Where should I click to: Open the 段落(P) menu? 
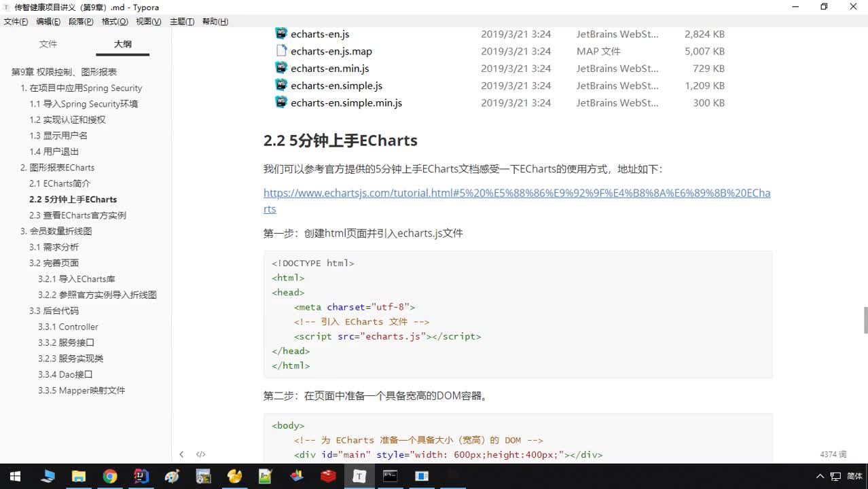click(x=81, y=22)
